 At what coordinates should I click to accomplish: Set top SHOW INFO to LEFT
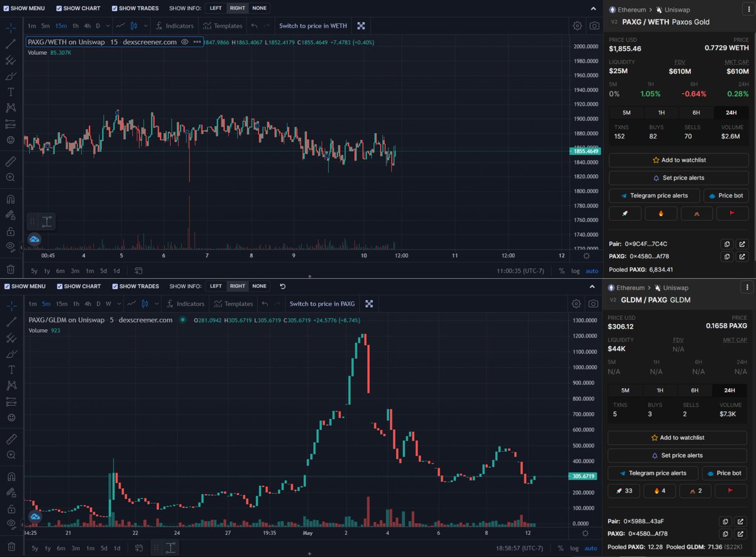(215, 9)
